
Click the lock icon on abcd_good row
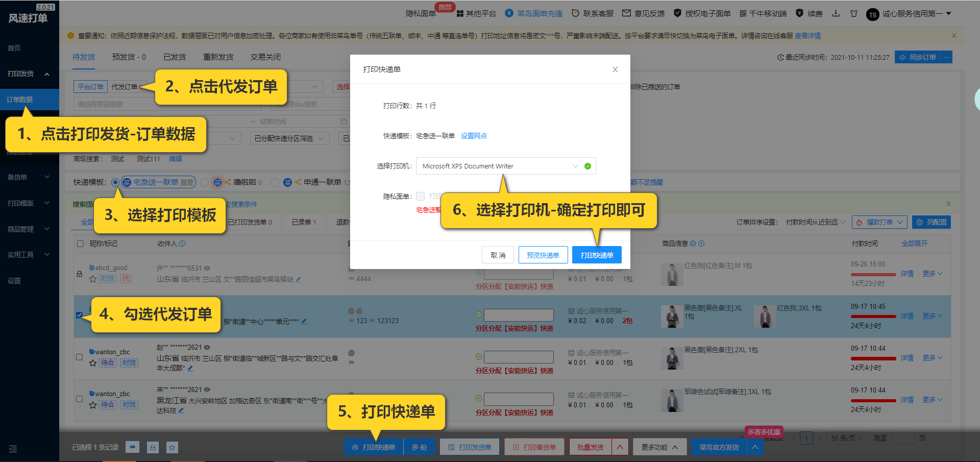[80, 274]
